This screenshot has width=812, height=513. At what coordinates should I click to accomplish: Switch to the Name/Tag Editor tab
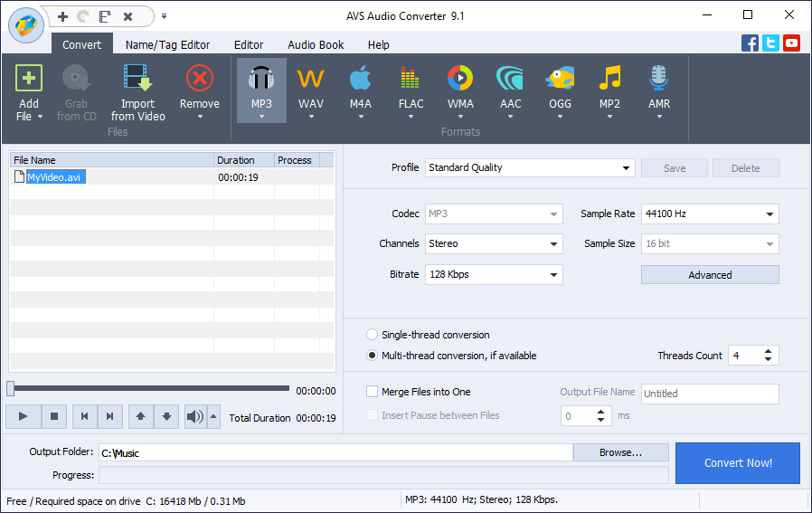(167, 44)
